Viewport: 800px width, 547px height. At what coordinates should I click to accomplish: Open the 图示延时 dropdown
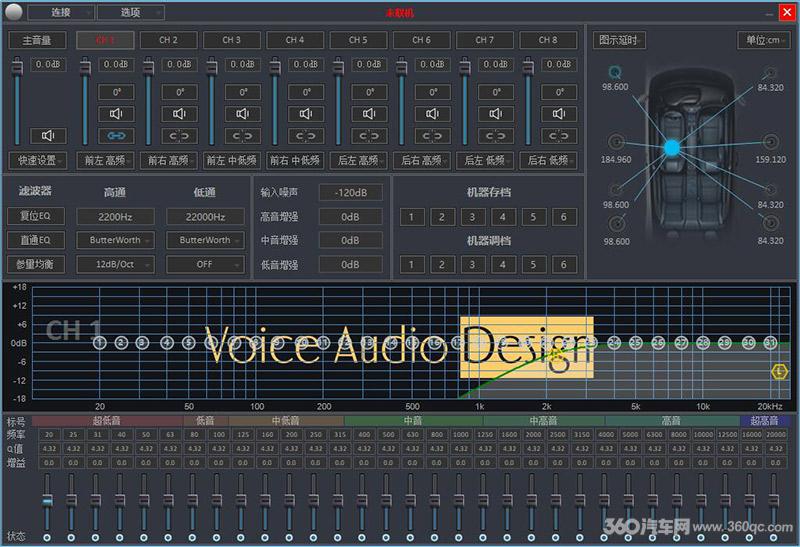tap(619, 40)
